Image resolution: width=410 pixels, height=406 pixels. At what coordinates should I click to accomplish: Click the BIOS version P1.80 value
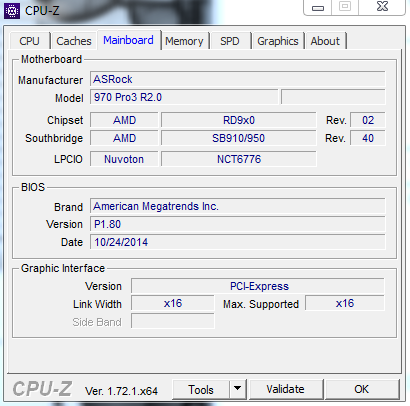(238, 224)
